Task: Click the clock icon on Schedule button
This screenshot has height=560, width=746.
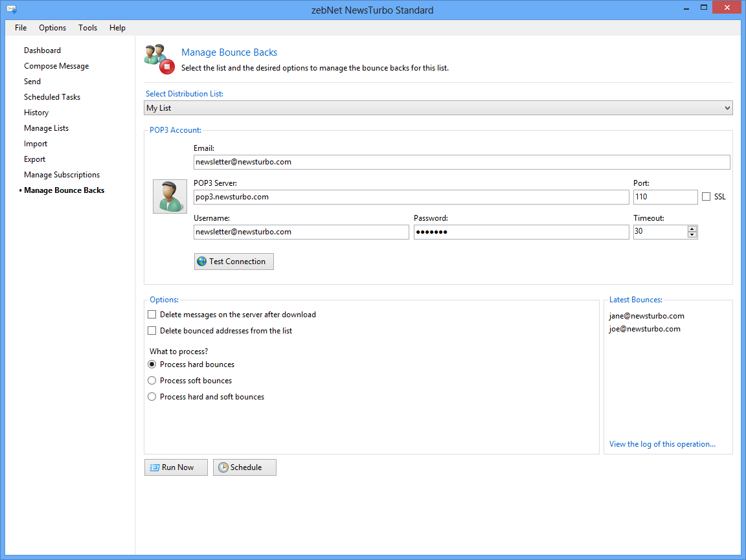Action: [x=223, y=467]
